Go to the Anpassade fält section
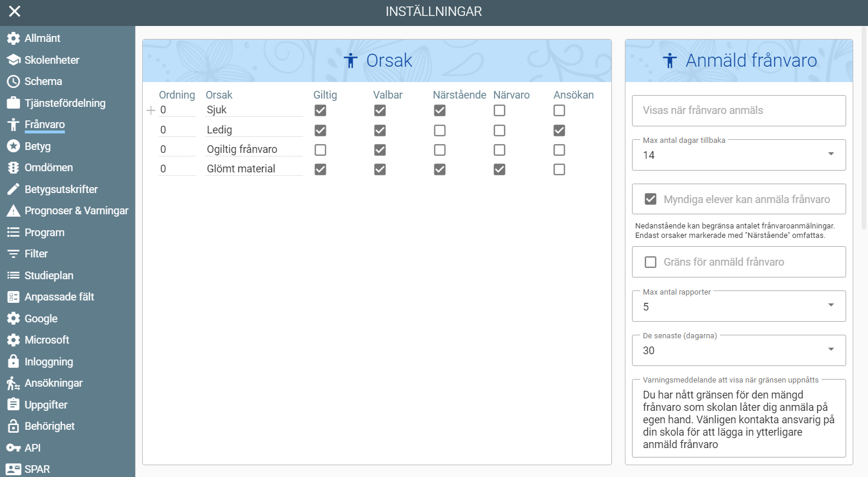This screenshot has width=868, height=477. [x=59, y=297]
